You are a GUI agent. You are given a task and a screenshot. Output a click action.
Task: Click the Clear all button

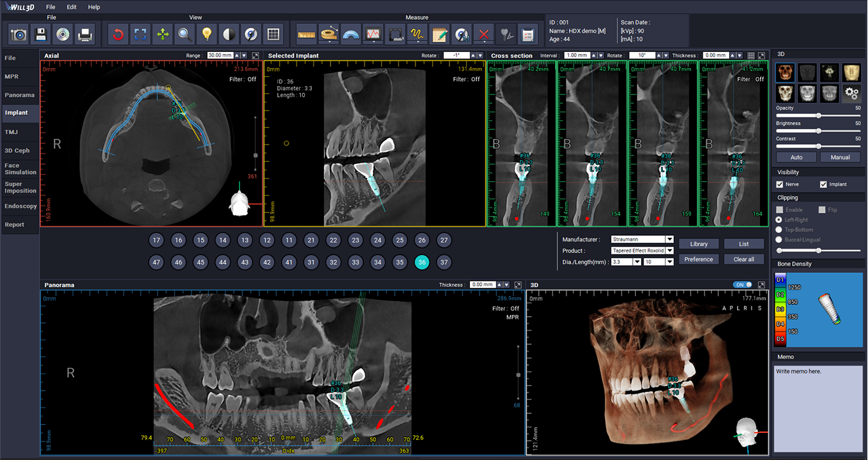click(x=744, y=260)
